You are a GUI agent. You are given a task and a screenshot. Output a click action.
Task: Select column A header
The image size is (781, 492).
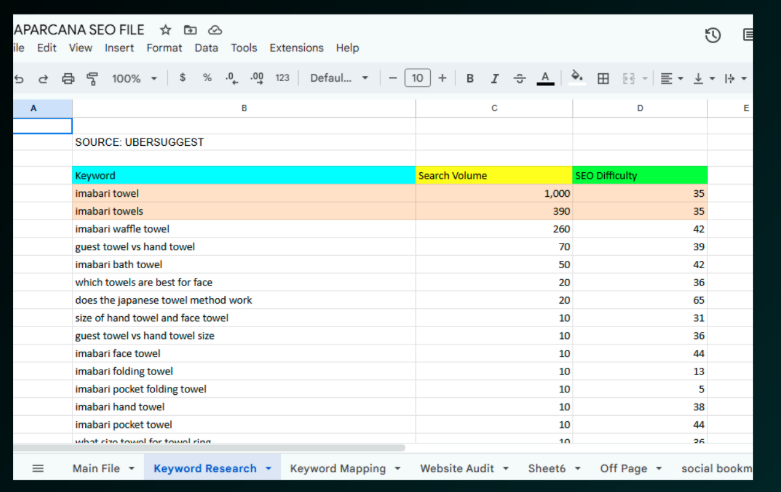43,108
